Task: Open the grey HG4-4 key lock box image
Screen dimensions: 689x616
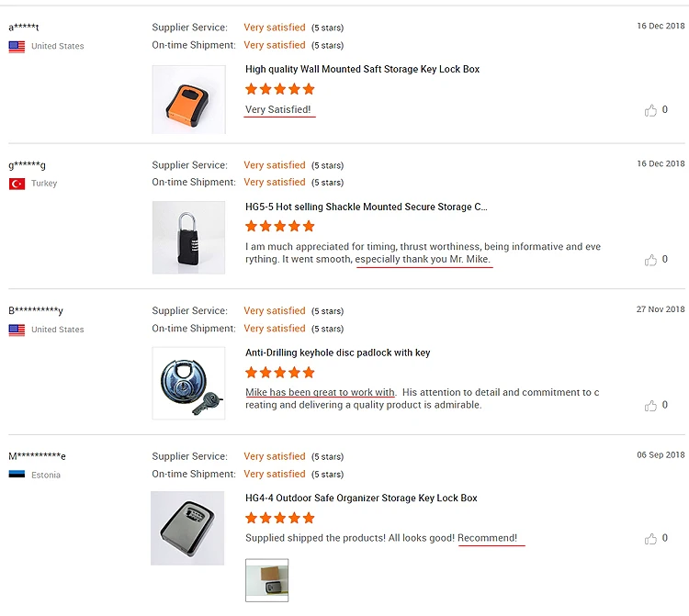Action: click(x=188, y=528)
